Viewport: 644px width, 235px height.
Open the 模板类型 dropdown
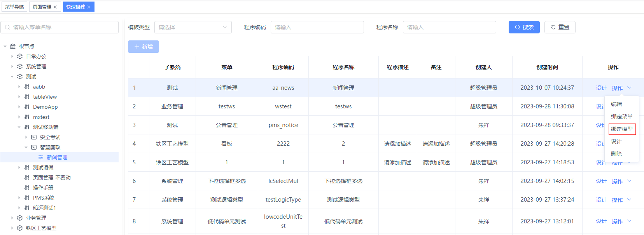(x=193, y=27)
